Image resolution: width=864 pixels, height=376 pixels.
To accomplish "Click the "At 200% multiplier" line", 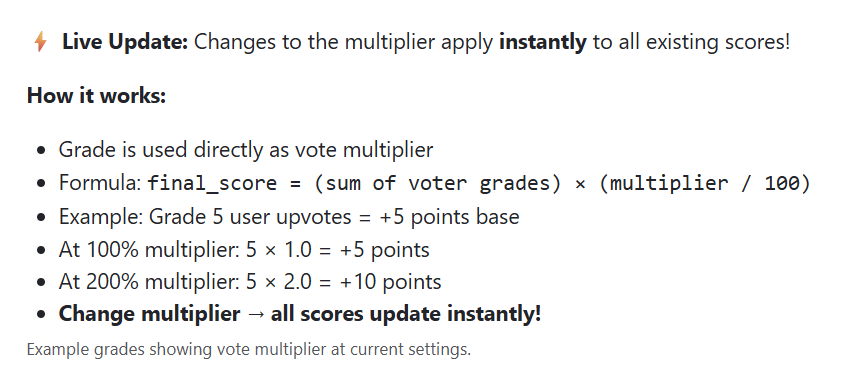I will click(x=250, y=282).
